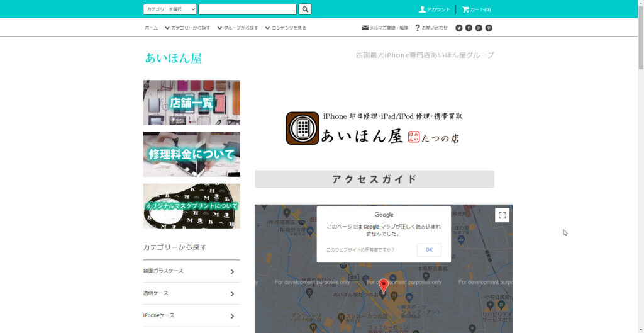Click スシロー たつの店 label on map

pos(365,317)
